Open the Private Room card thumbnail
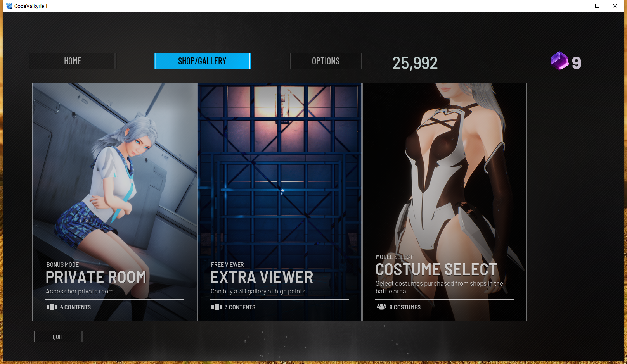 115,202
